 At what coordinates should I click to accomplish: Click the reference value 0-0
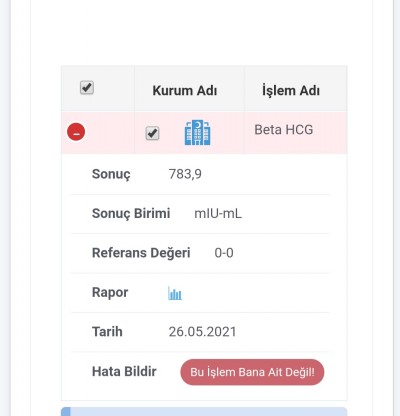[224, 253]
